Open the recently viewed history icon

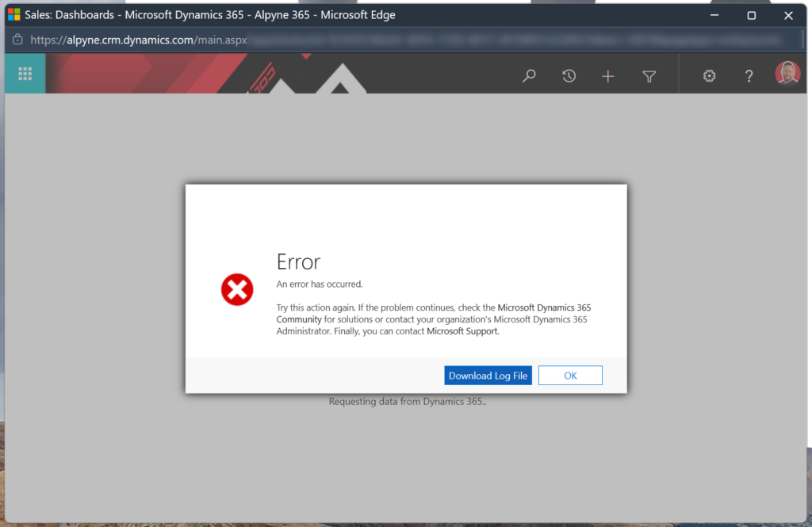tap(569, 76)
